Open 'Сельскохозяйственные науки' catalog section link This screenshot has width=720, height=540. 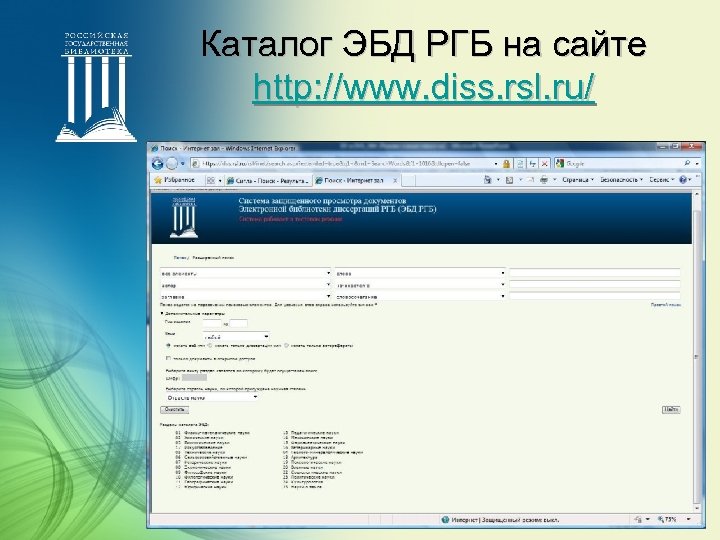(215, 457)
